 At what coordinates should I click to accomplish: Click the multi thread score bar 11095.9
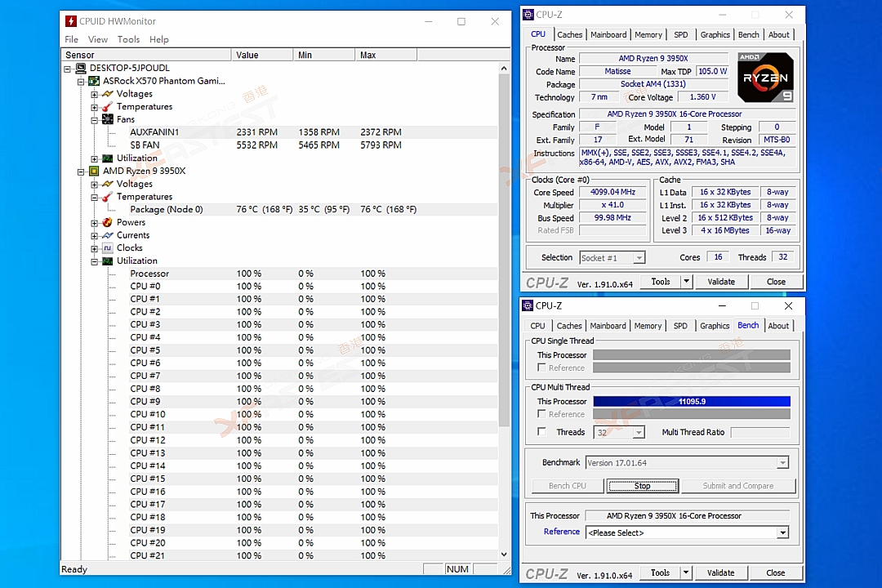pyautogui.click(x=692, y=401)
